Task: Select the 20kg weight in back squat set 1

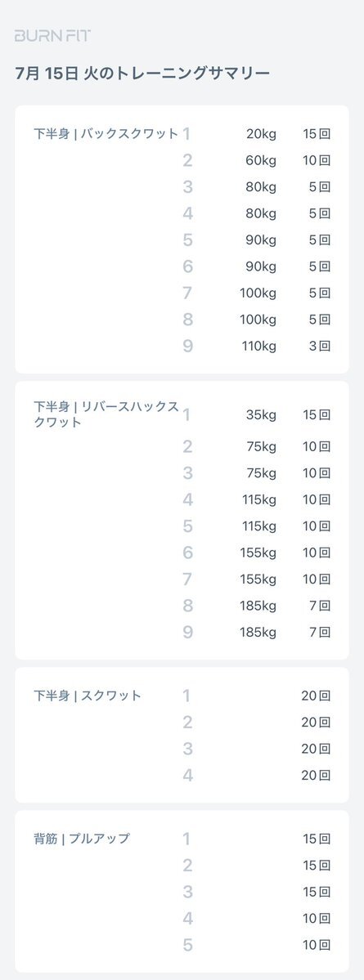Action: (x=261, y=134)
